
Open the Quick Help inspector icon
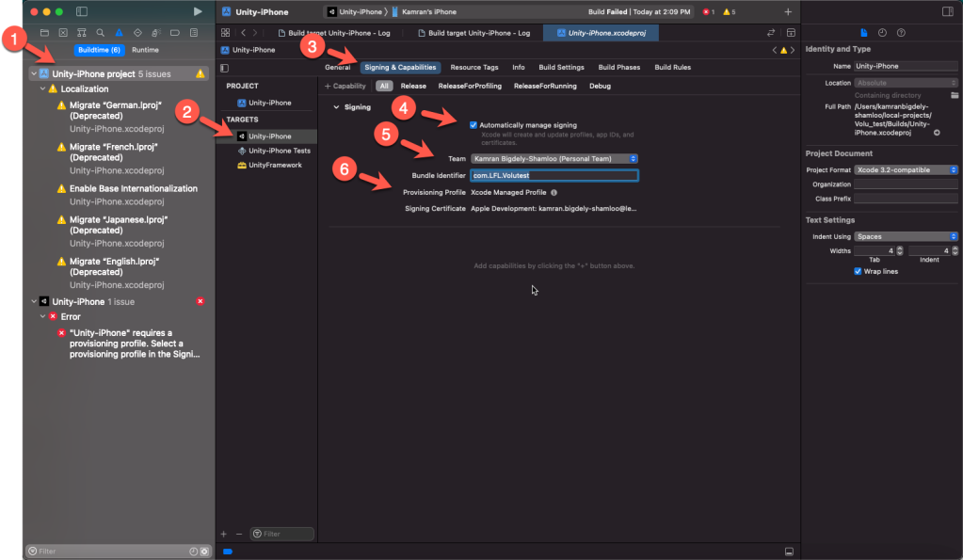coord(900,32)
